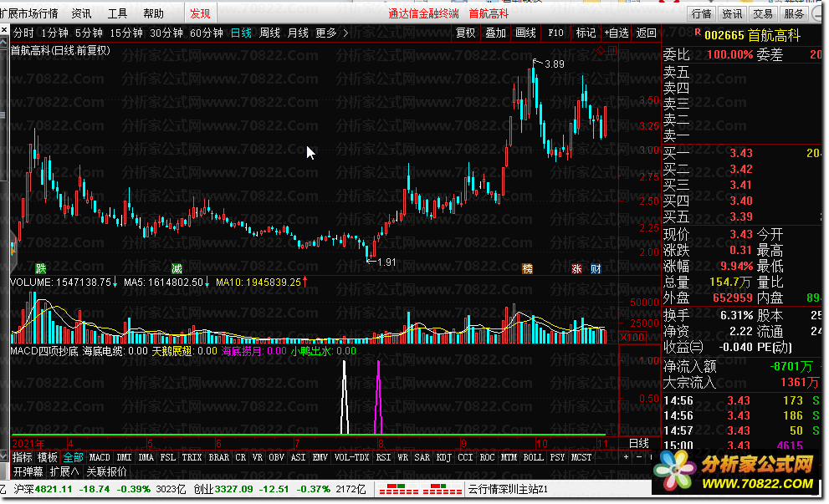Click the 画线 drawing button
The image size is (829, 504).
point(525,33)
